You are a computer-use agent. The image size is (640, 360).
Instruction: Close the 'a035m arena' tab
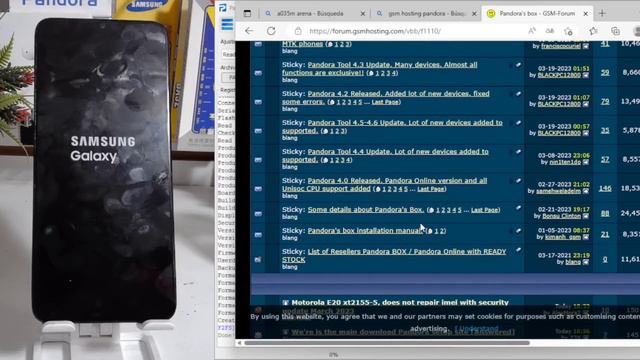click(x=362, y=13)
